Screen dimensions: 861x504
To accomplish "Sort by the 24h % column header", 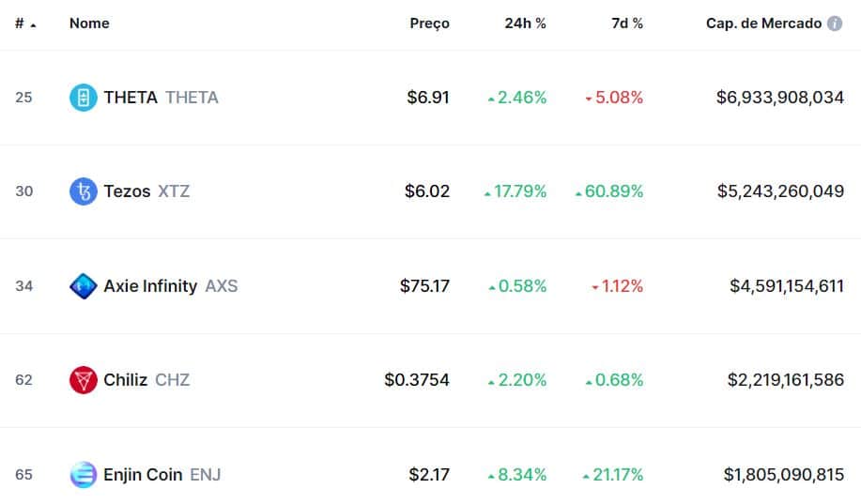I will point(526,23).
